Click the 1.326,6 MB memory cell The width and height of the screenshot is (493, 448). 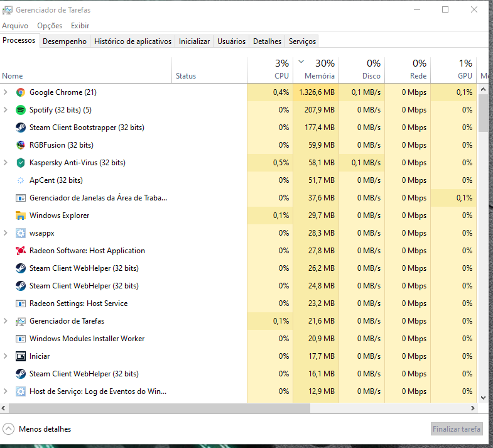tap(316, 92)
